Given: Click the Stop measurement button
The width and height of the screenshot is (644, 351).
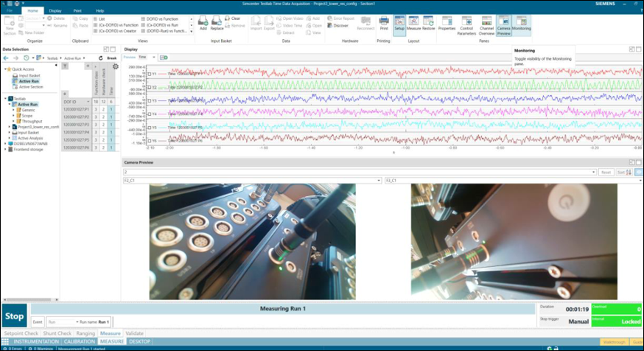Looking at the screenshot, I should pyautogui.click(x=15, y=316).
